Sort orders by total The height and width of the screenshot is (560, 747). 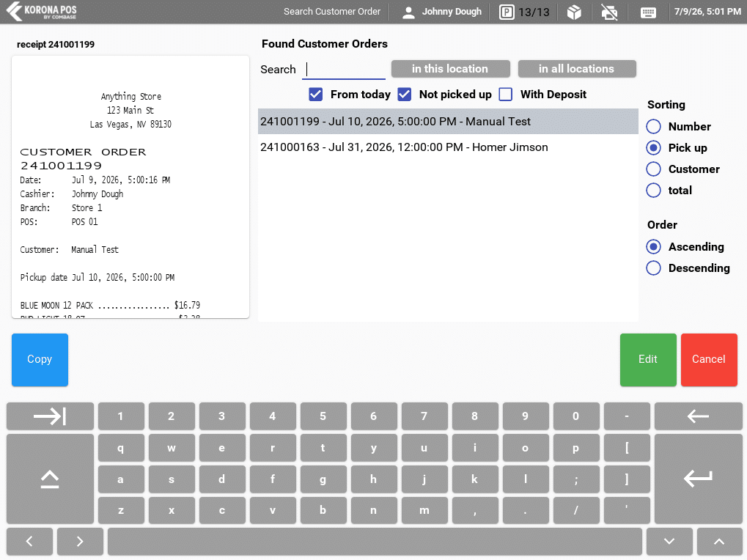click(x=654, y=191)
